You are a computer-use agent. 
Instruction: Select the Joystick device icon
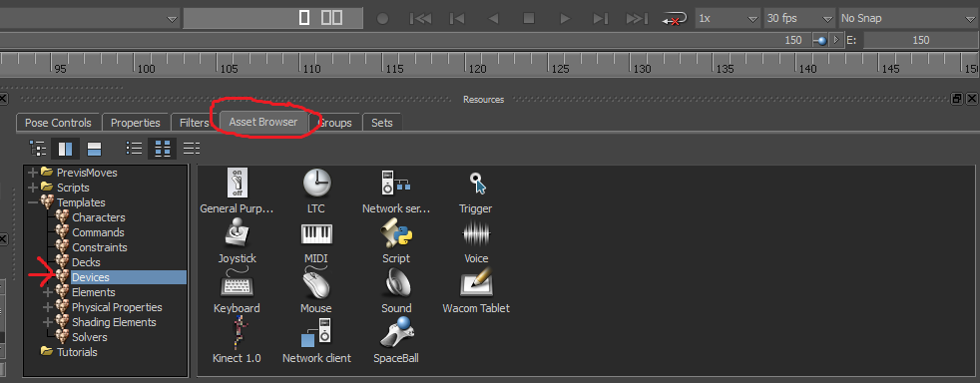237,233
